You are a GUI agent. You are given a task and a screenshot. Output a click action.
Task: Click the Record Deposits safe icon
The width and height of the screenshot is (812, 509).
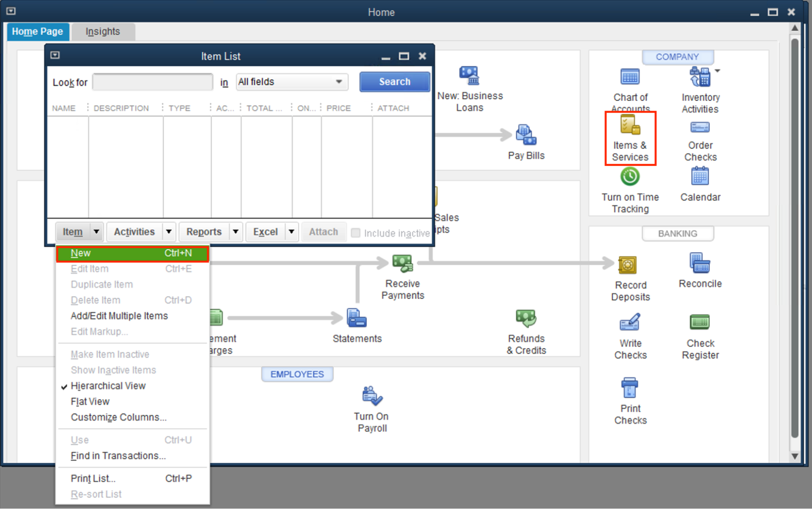tap(627, 265)
